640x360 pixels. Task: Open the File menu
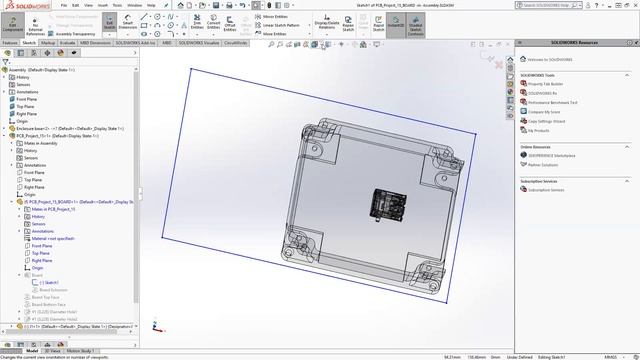(64, 5)
